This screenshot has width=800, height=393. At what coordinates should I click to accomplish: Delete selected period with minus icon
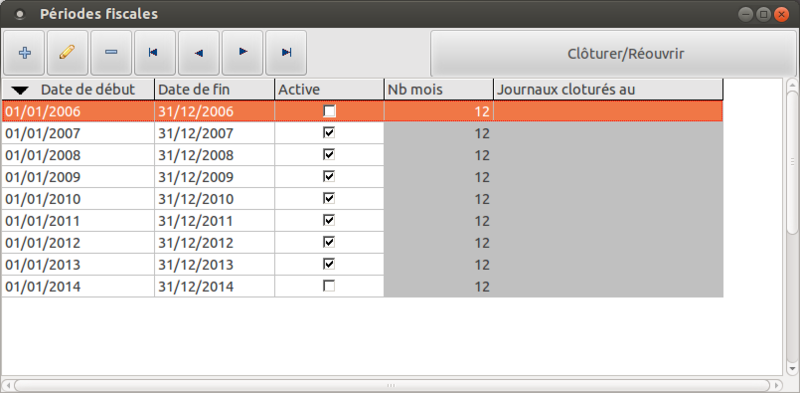pyautogui.click(x=111, y=53)
